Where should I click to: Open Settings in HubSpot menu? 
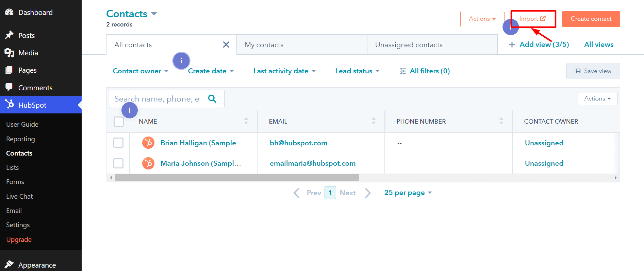[18, 225]
